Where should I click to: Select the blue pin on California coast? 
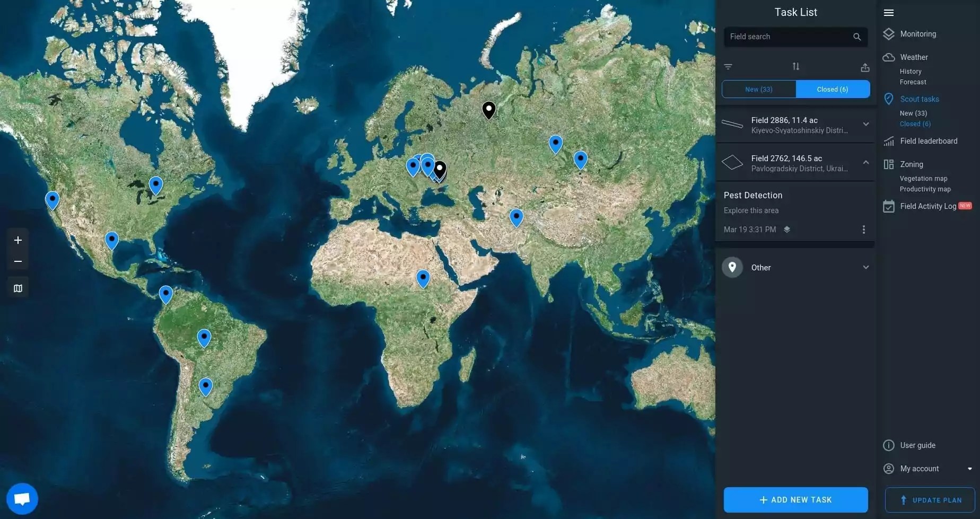(x=52, y=200)
